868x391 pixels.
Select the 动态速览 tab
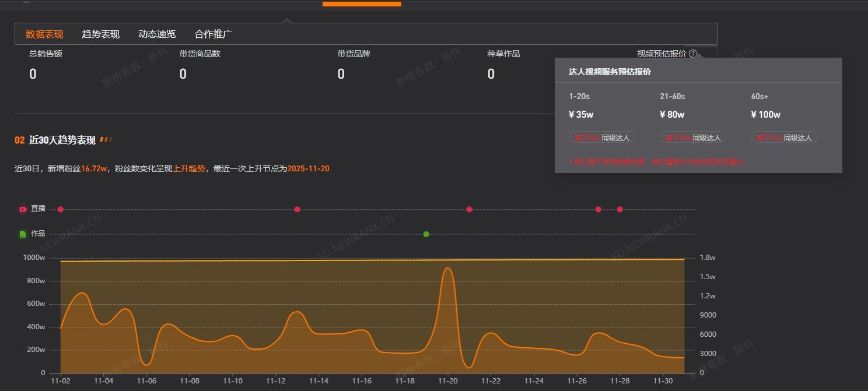click(x=157, y=34)
